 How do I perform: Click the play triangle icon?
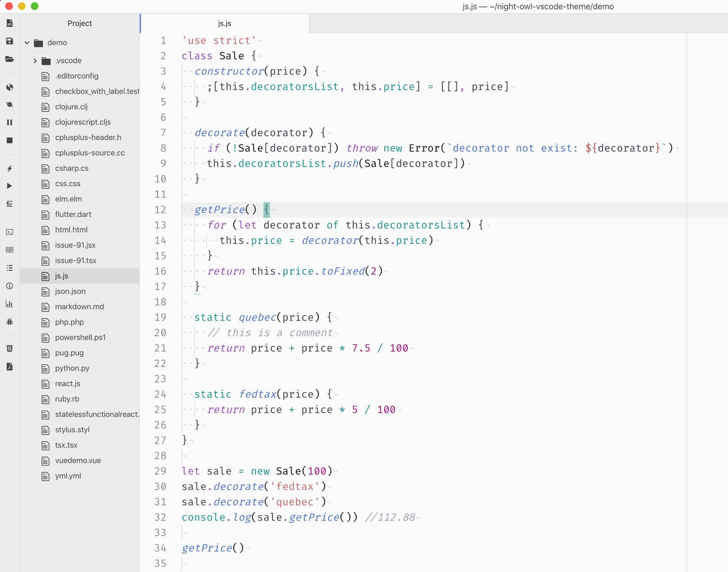tap(9, 186)
